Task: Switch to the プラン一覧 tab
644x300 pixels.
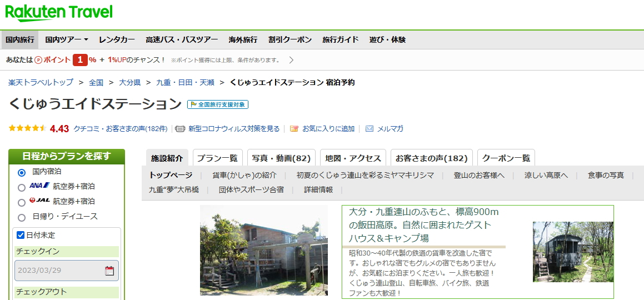Action: [x=217, y=158]
